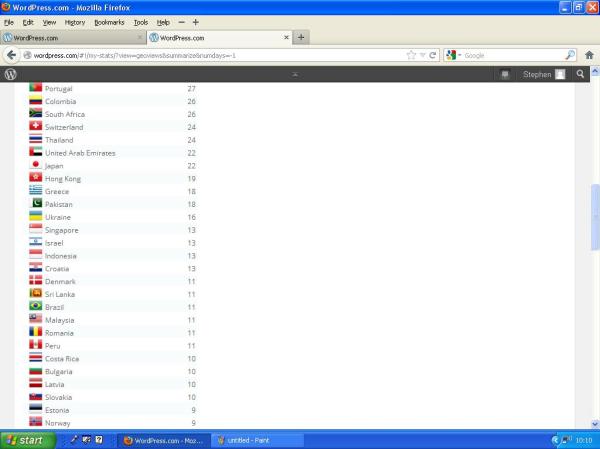Switch to the first WordPress.com tab

click(x=73, y=38)
